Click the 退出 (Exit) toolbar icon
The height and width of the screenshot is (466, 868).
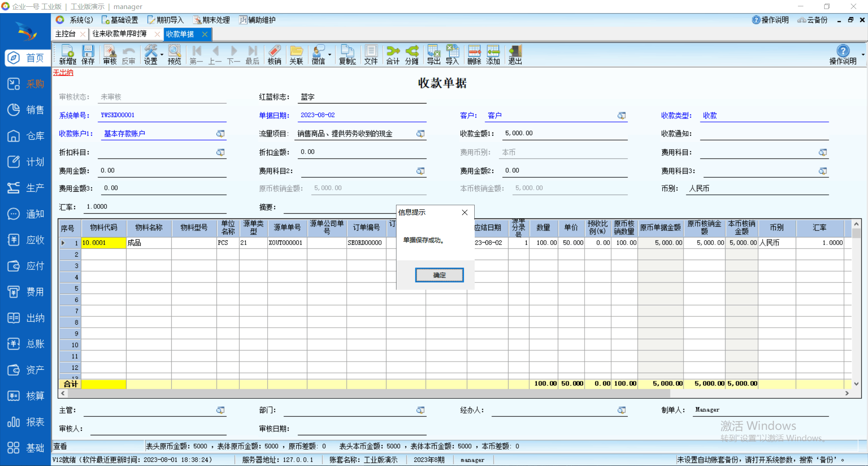[515, 55]
